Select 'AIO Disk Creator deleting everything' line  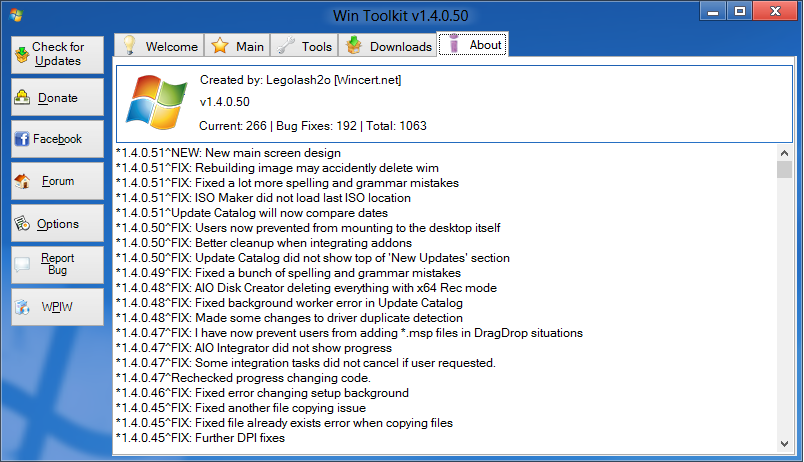point(307,288)
